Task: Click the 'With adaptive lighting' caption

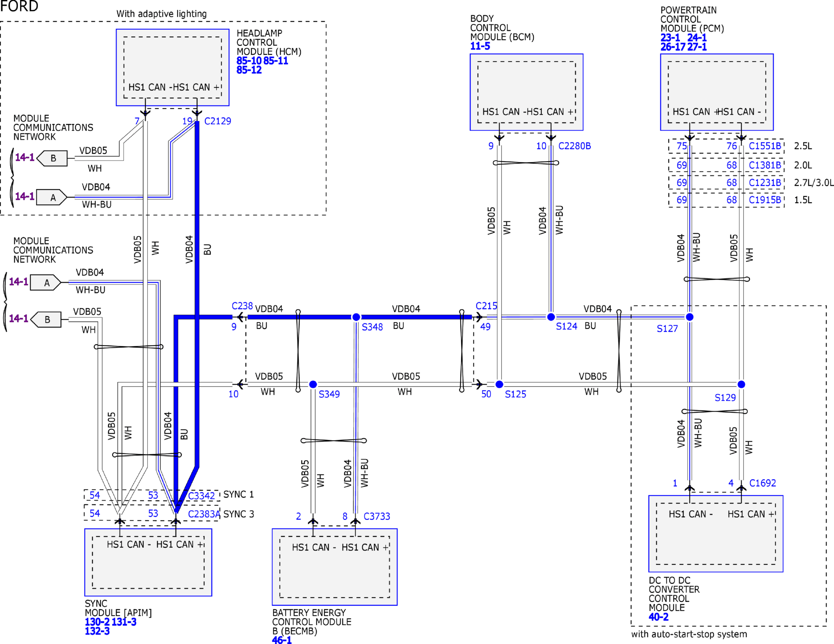Action: (x=161, y=14)
